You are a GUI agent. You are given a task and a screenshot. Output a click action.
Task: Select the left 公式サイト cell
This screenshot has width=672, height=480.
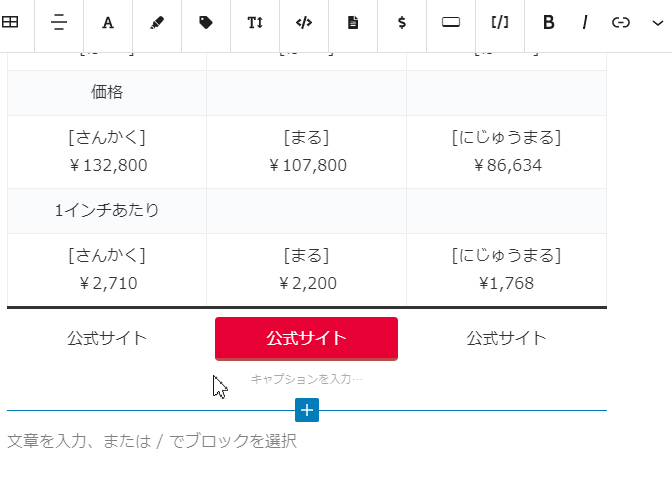[107, 338]
